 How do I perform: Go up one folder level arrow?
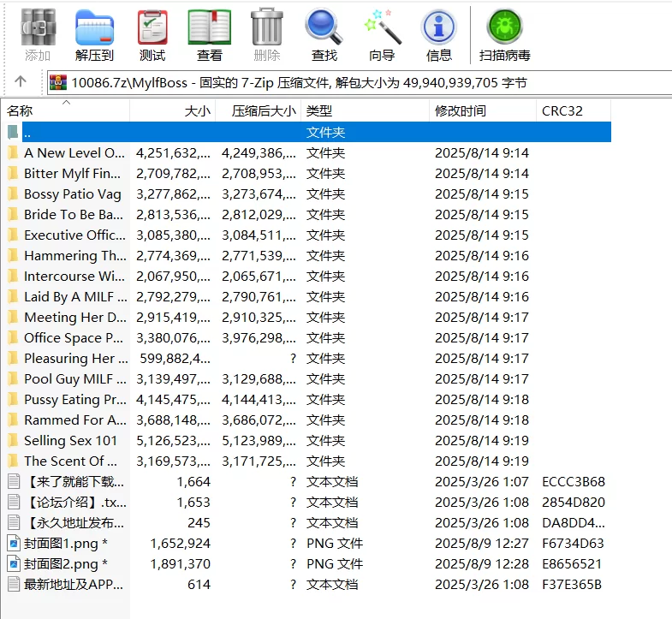pos(21,81)
